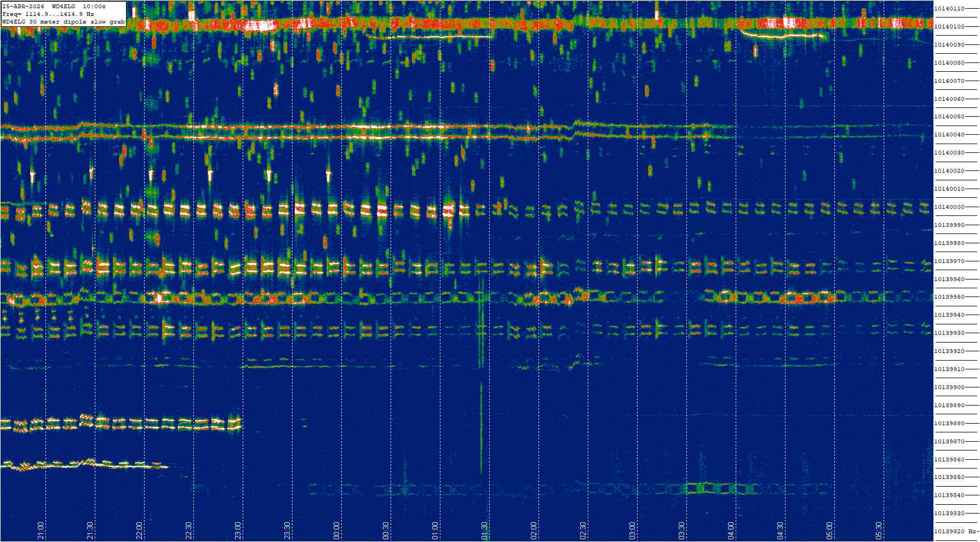Select the Freq= 1114.9...1414.9 Hz text

(48, 14)
